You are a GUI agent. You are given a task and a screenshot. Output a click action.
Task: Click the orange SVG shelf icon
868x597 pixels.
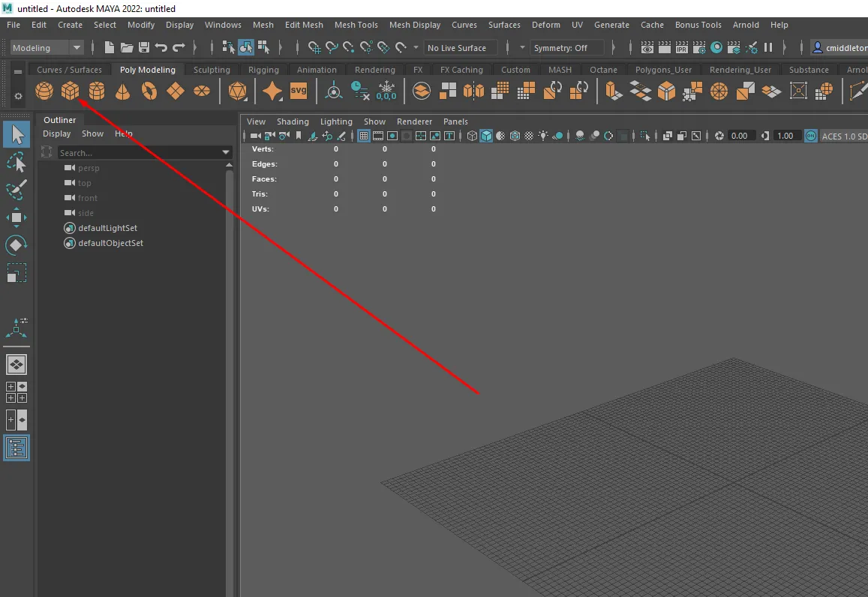(x=299, y=91)
